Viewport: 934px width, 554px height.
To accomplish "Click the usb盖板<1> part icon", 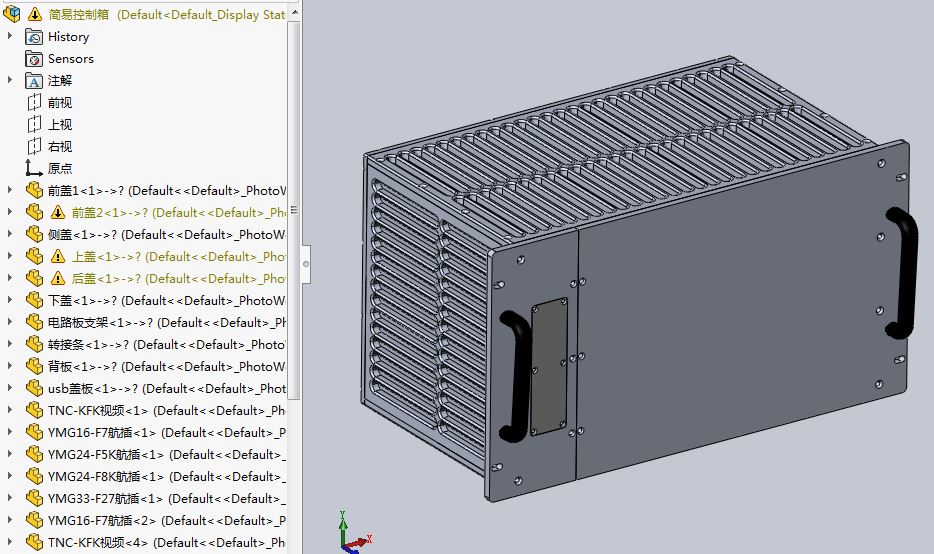I will (35, 388).
